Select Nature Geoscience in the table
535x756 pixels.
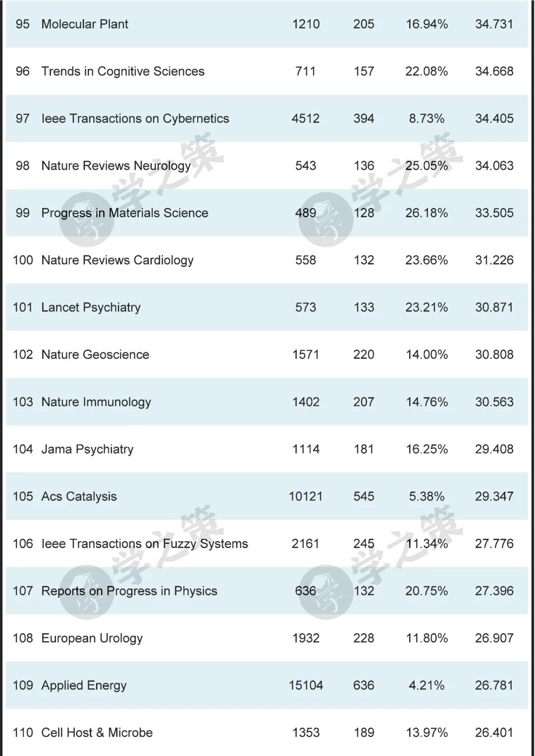(95, 354)
